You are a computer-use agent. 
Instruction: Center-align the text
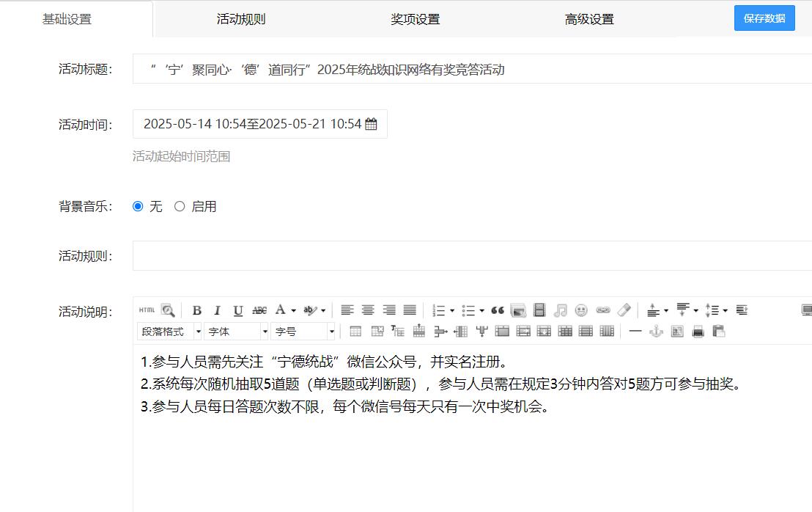[x=368, y=310]
